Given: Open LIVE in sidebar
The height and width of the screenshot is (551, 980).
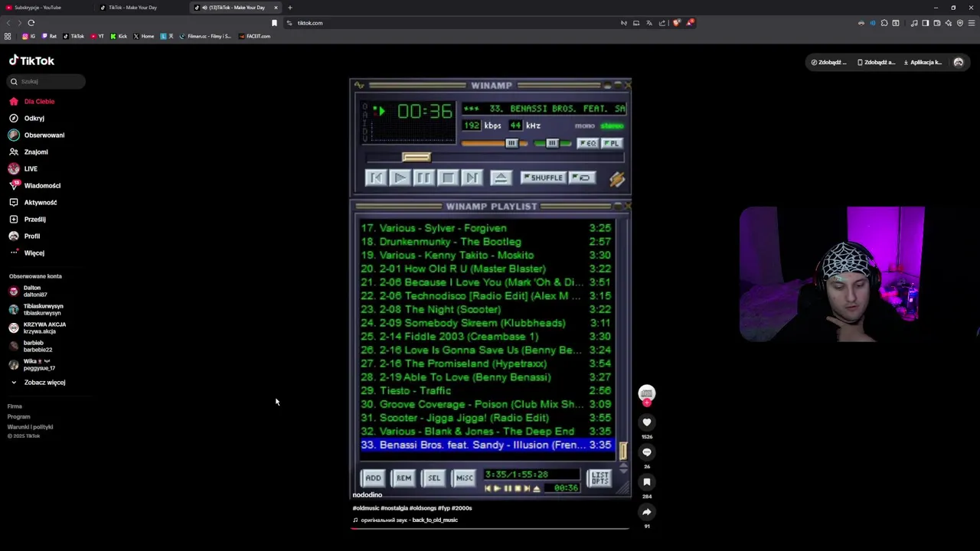Looking at the screenshot, I should click(23, 169).
